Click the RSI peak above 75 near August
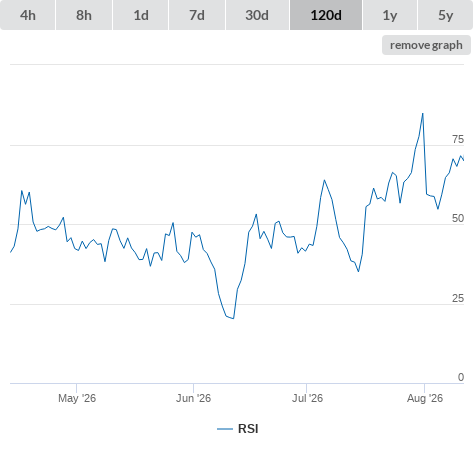Image resolution: width=474 pixels, height=455 pixels. 423,114
